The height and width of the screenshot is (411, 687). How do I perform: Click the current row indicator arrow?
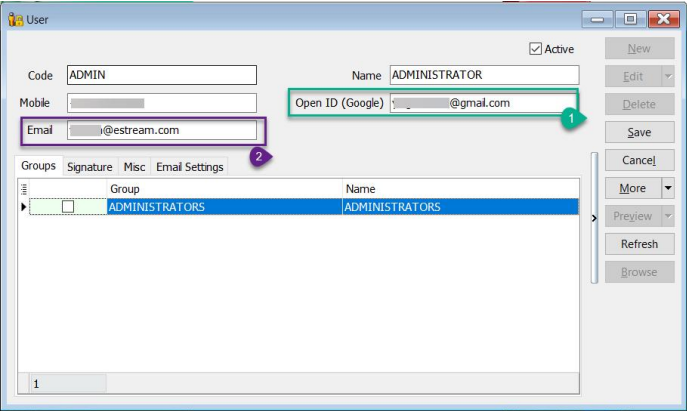(24, 207)
